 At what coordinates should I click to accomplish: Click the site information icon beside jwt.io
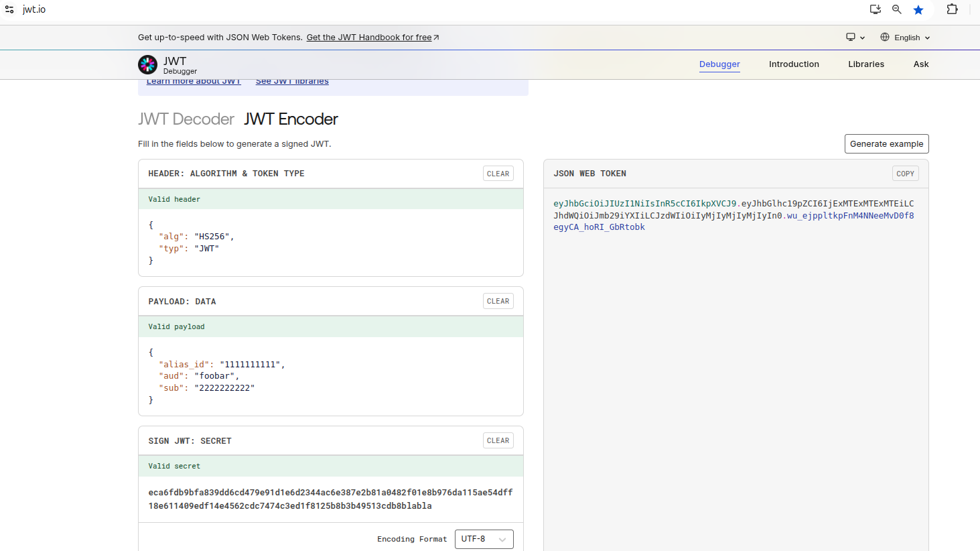(9, 10)
